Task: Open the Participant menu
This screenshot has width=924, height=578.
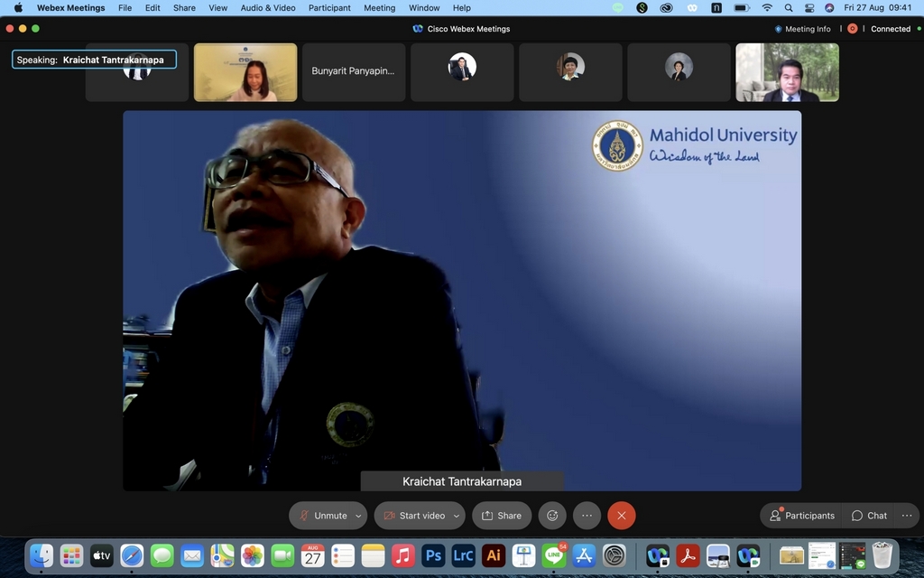Action: tap(329, 8)
